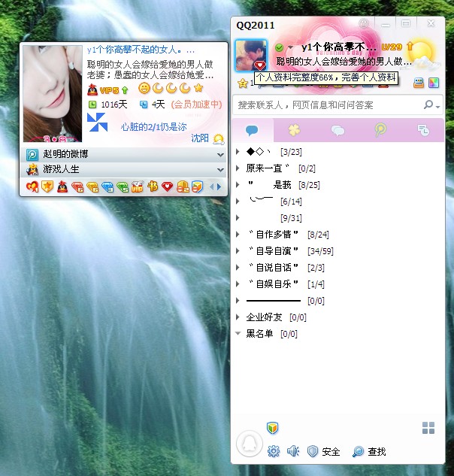Screen dimensions: 454x476
Task: Switch to the Qzone friends-feed tab
Action: 294,130
